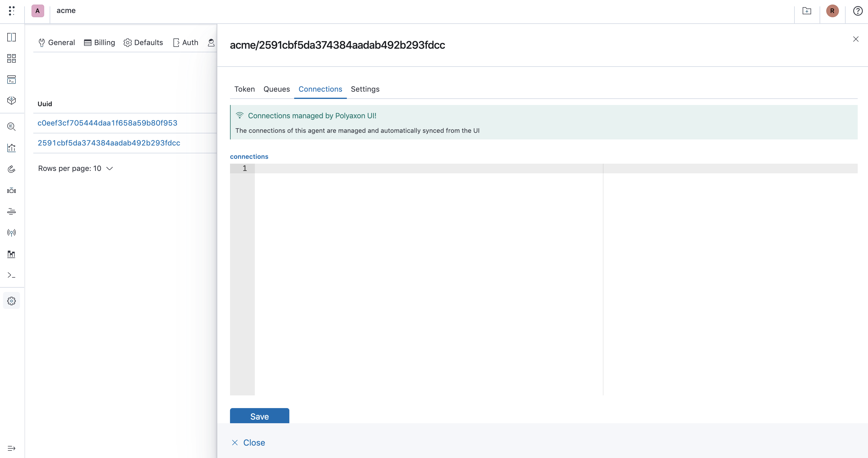868x458 pixels.
Task: Open the pipeline valve icon in sidebar
Action: coord(12,190)
